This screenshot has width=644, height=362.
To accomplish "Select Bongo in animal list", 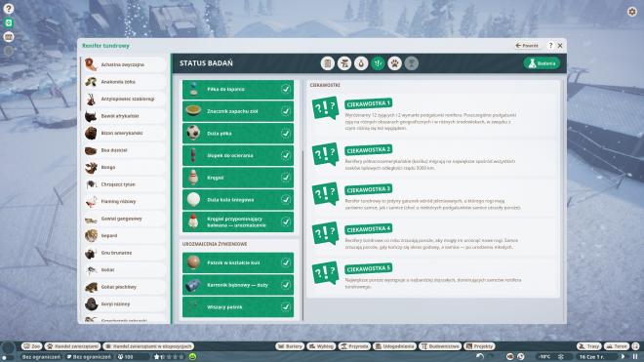I will pyautogui.click(x=125, y=167).
